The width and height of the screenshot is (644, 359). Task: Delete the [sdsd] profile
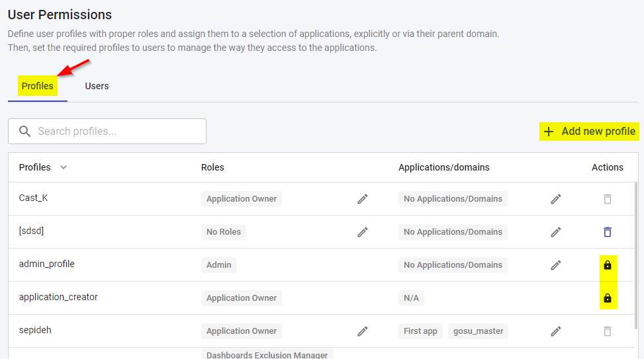(607, 232)
